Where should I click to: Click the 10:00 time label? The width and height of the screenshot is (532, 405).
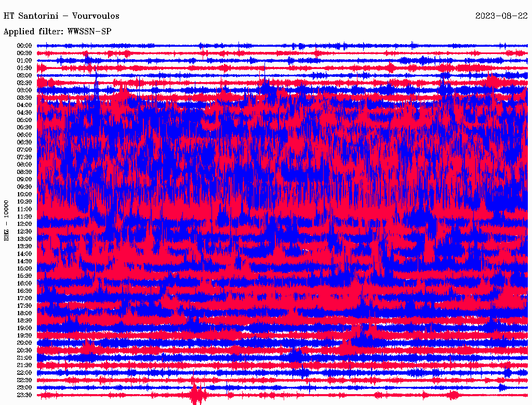pos(24,194)
